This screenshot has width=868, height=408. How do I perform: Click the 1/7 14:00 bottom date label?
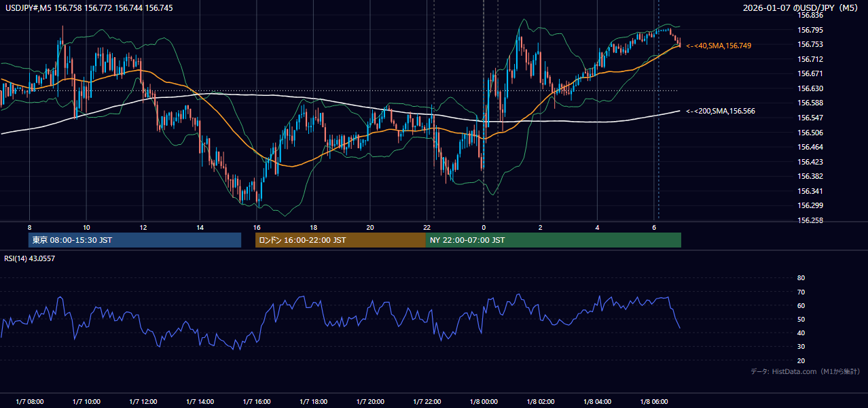pos(200,401)
